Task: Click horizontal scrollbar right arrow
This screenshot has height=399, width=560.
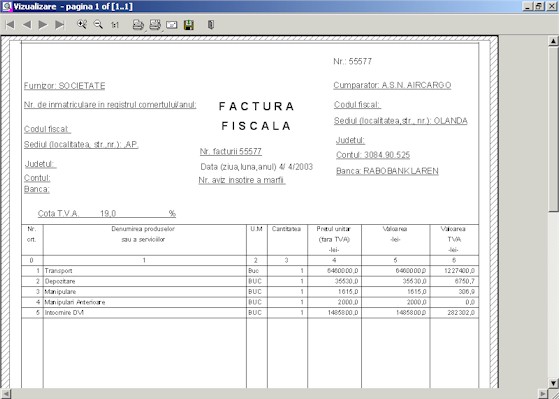Action: 543,394
